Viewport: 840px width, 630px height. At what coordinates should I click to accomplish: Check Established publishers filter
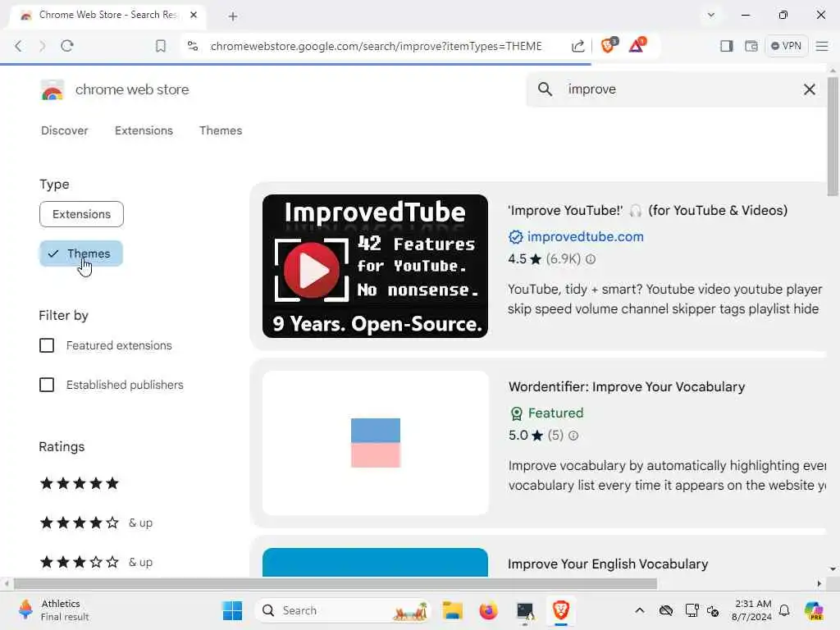pos(47,385)
